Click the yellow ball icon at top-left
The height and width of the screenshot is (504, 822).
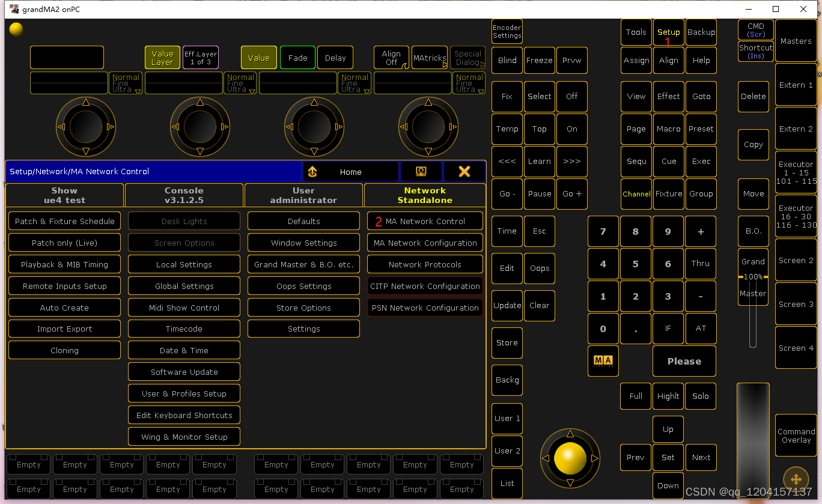click(16, 29)
